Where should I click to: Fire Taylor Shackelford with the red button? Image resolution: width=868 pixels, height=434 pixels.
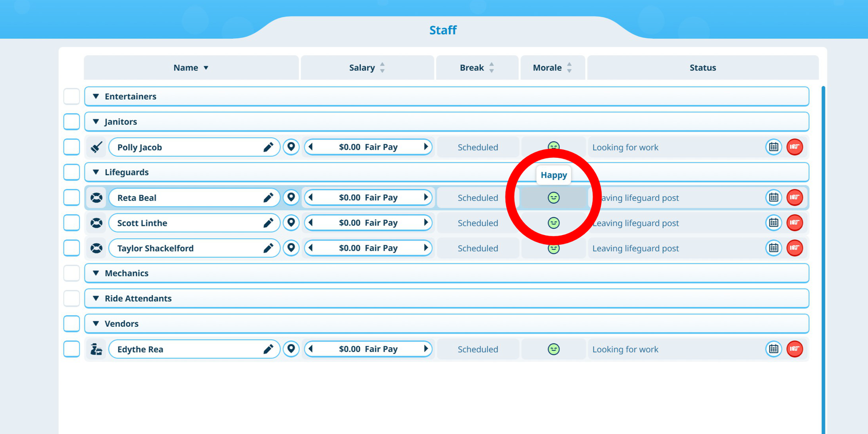[x=794, y=248]
